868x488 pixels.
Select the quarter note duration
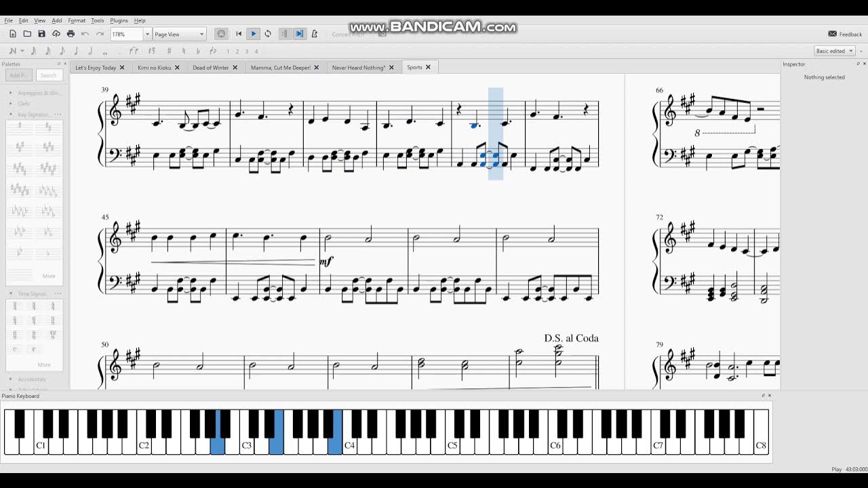[76, 51]
